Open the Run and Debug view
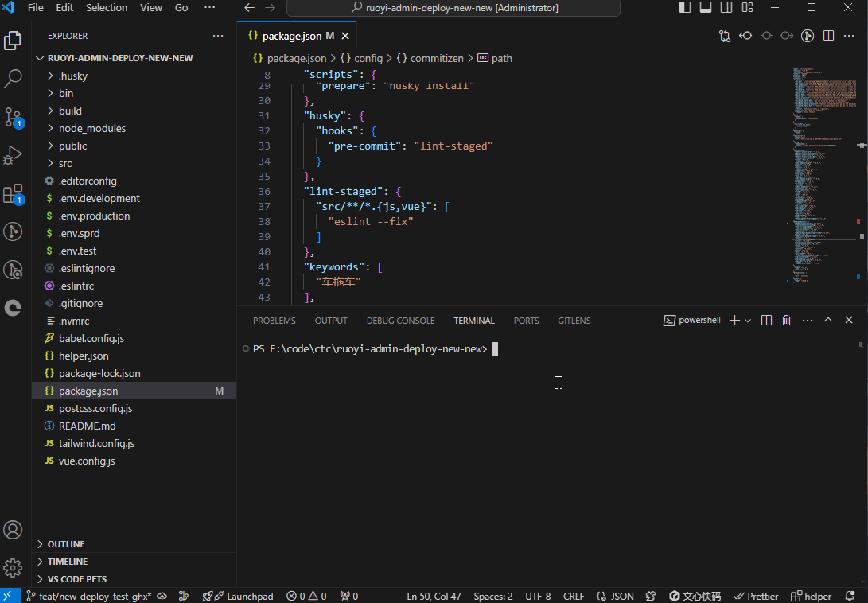The width and height of the screenshot is (868, 603). [13, 155]
